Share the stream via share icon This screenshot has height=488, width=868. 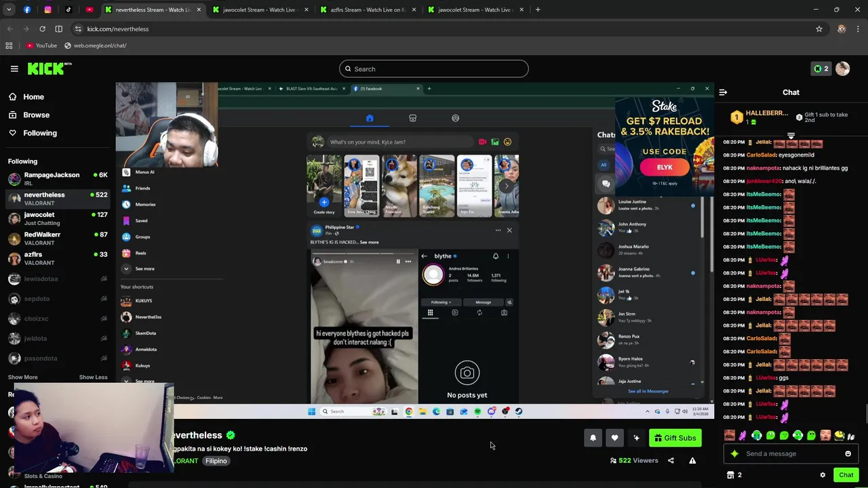point(671,461)
